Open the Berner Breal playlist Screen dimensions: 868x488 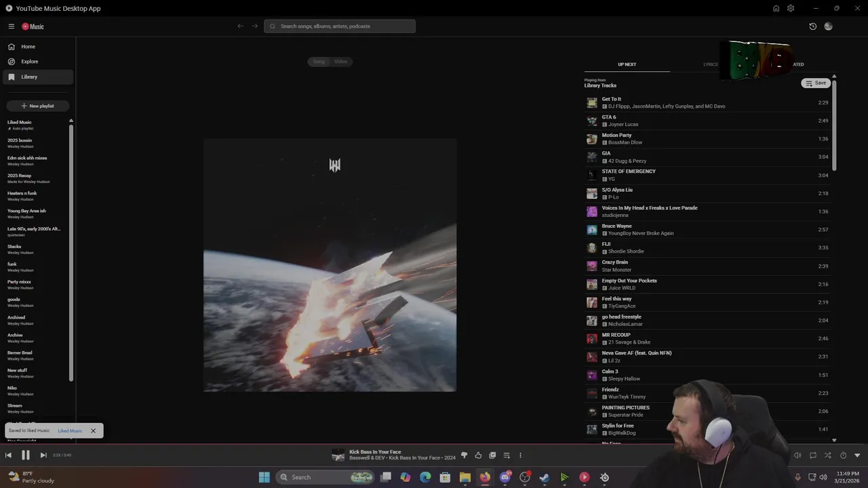(35, 355)
